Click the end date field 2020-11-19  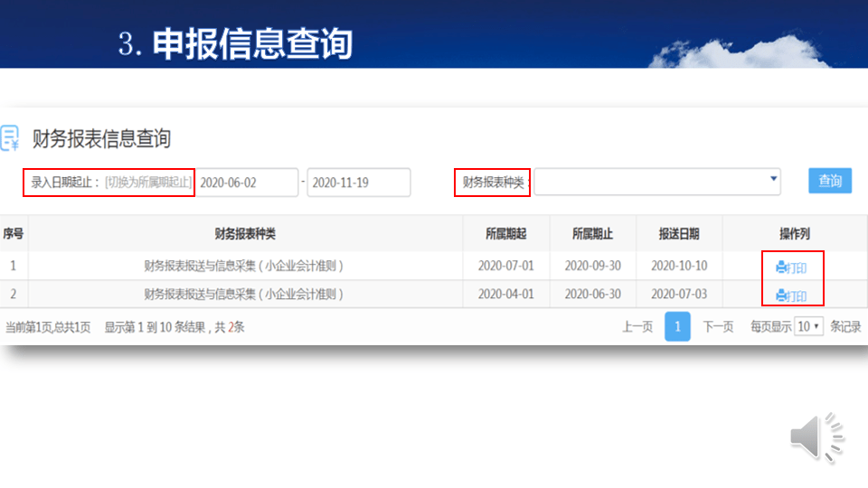click(x=359, y=183)
